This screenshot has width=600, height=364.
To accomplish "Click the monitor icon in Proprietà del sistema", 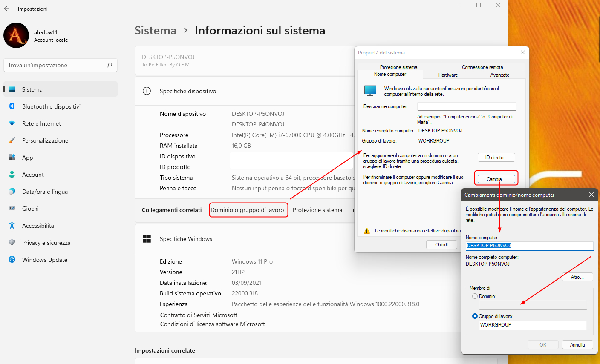I will point(370,90).
